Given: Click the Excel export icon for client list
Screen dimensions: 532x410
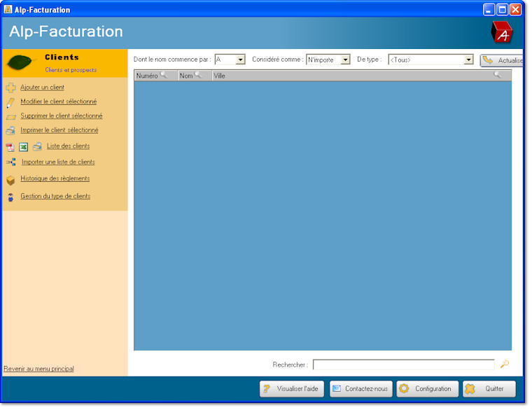Looking at the screenshot, I should coord(23,147).
